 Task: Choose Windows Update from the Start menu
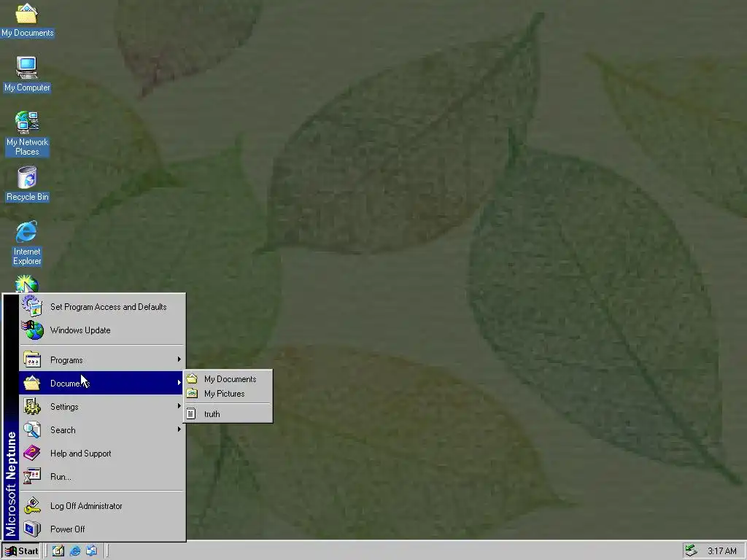[x=101, y=330]
